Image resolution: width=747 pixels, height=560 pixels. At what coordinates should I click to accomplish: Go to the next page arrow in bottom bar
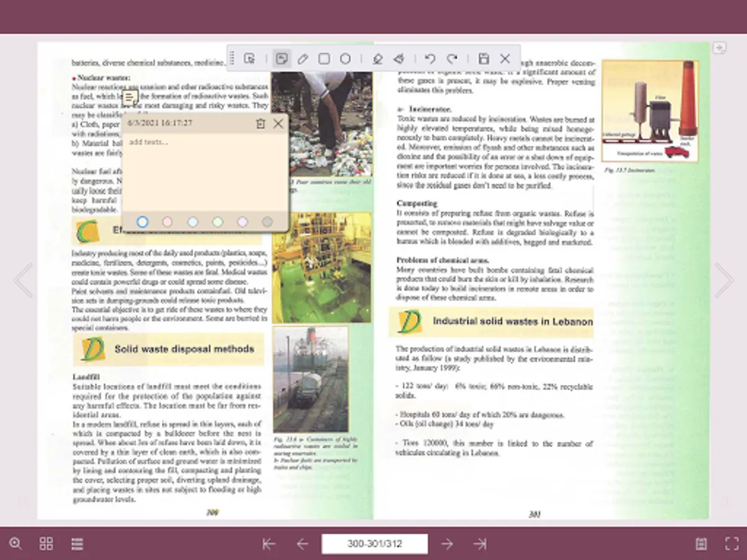[x=447, y=544]
